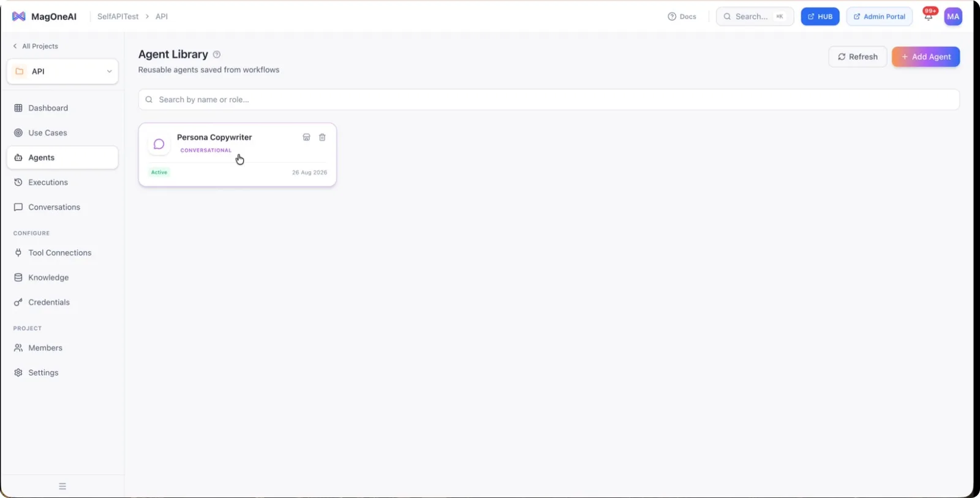This screenshot has width=980, height=498.
Task: Click the Refresh button
Action: 858,57
